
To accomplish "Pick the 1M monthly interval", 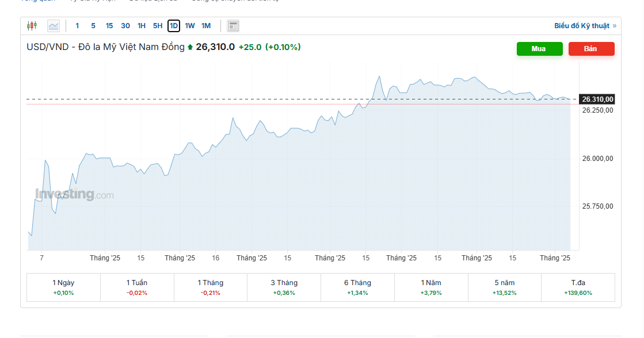I will point(206,25).
